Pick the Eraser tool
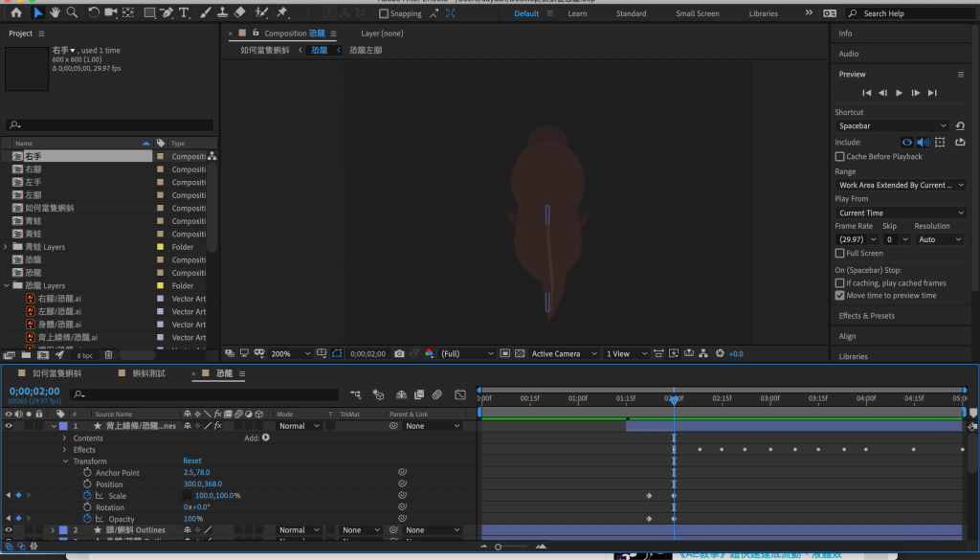Viewport: 980px width, 560px height. pyautogui.click(x=239, y=13)
